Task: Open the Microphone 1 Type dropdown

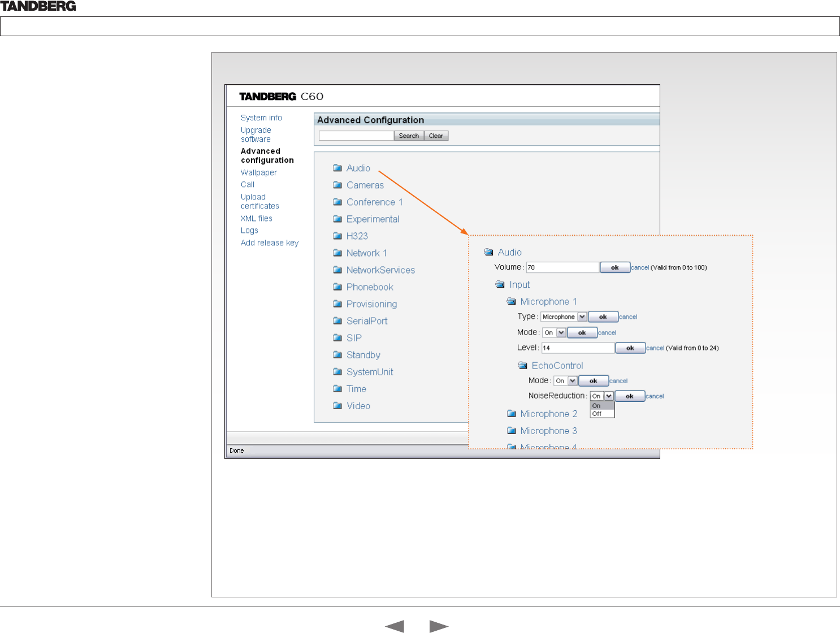Action: (x=564, y=317)
